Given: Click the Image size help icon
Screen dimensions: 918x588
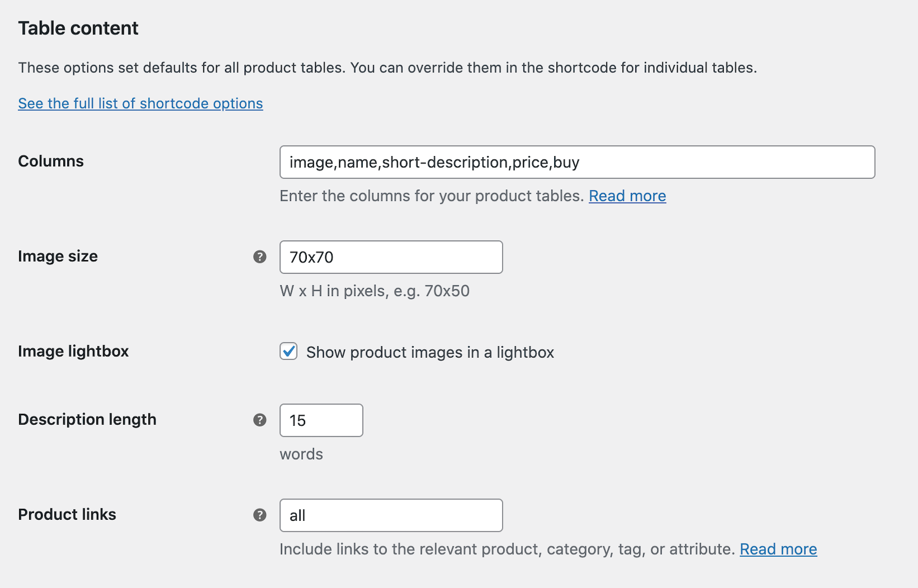Looking at the screenshot, I should tap(260, 256).
